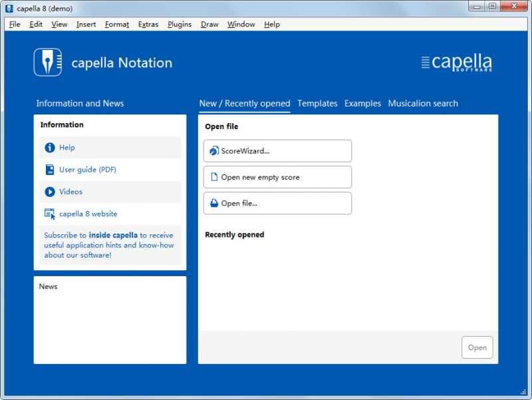Click the Open button at bottom right
This screenshot has width=532, height=400.
tap(477, 347)
